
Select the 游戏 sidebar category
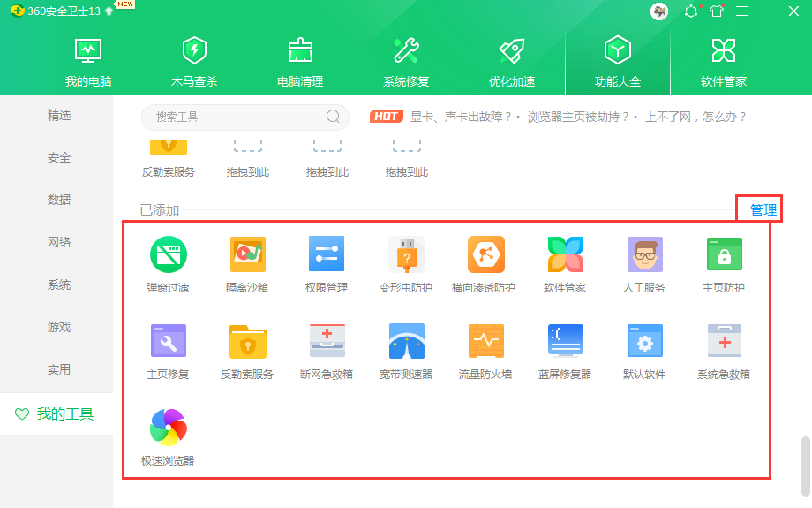[x=59, y=327]
